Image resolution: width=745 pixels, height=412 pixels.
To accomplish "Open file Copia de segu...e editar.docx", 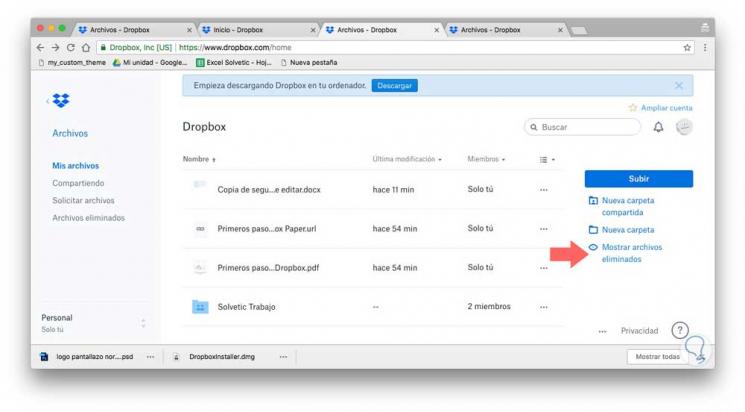I will (269, 190).
